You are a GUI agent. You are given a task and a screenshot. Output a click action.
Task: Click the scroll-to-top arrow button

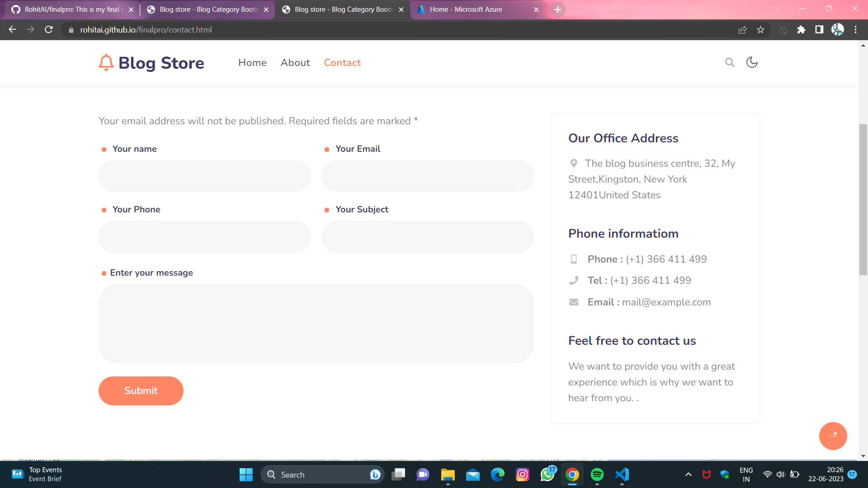[x=833, y=436]
